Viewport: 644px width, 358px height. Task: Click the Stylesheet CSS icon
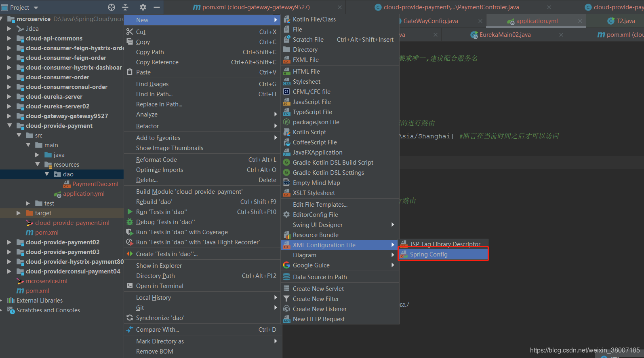click(x=287, y=81)
